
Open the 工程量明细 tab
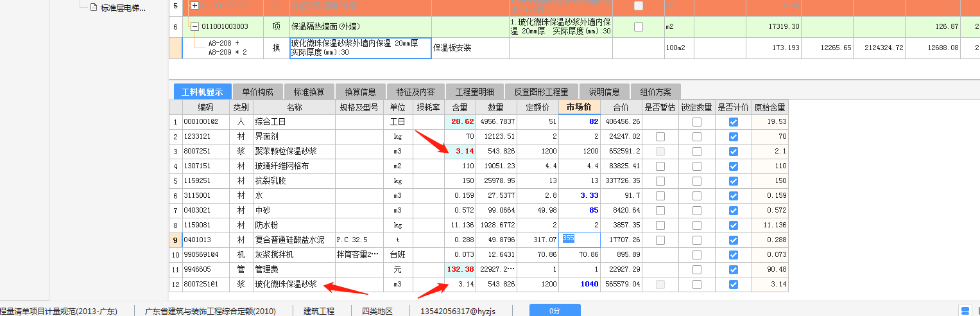pos(474,91)
